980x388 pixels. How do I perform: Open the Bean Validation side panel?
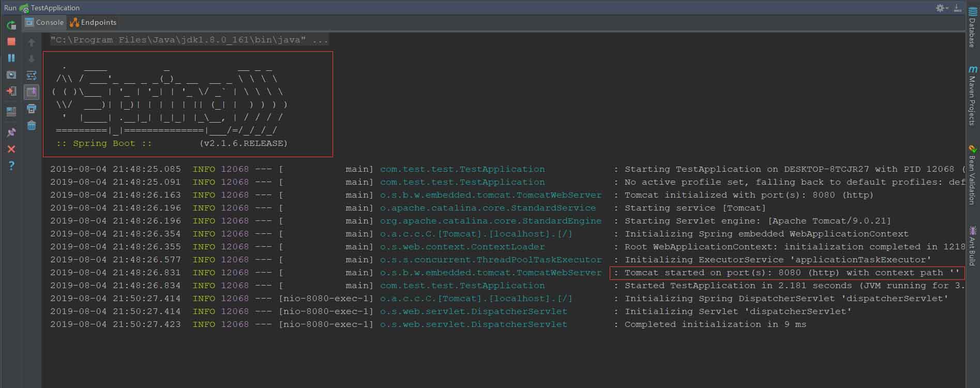tap(972, 175)
